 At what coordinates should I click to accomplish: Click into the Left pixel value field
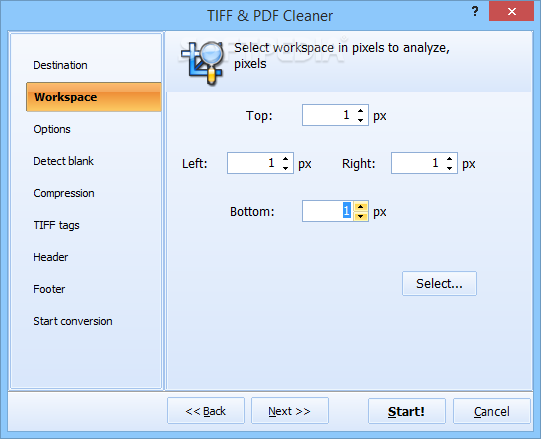253,163
